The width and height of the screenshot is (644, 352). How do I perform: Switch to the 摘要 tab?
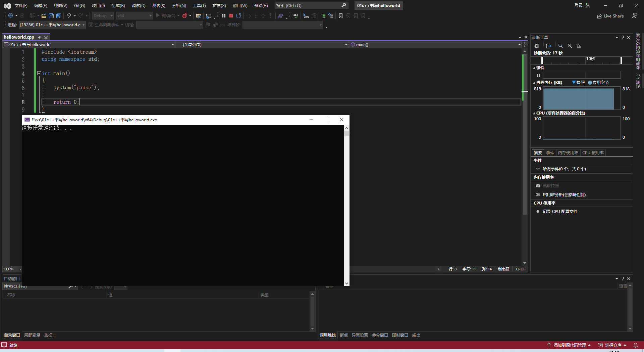tap(538, 152)
